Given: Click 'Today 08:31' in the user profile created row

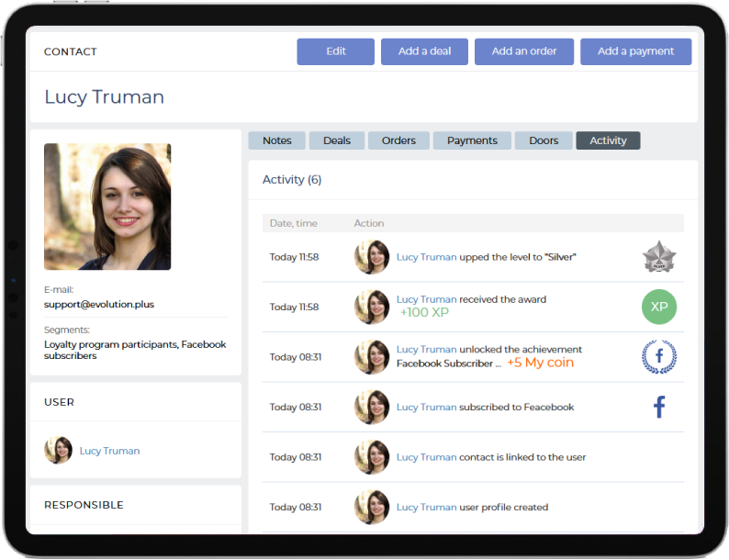Looking at the screenshot, I should point(296,507).
